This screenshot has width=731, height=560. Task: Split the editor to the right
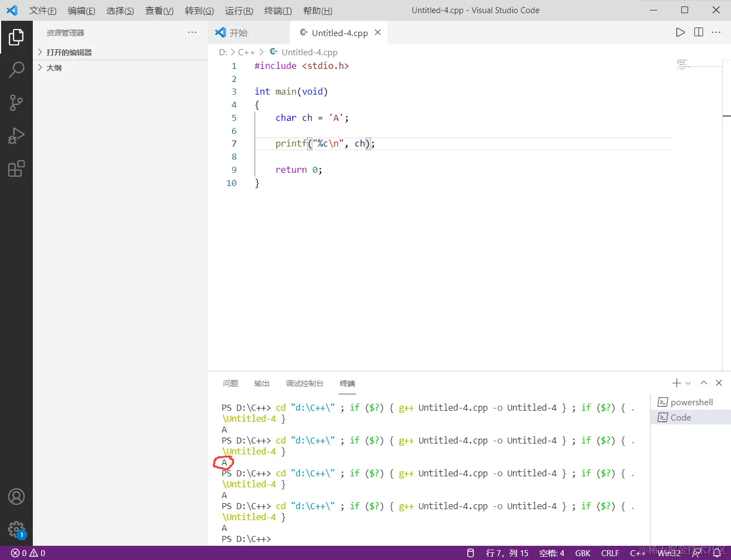pyautogui.click(x=699, y=32)
